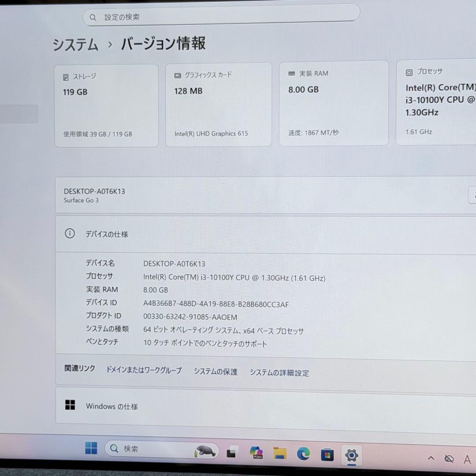Select 速度: 1867 MT/秒 text
This screenshot has height=476, width=476.
[x=313, y=133]
